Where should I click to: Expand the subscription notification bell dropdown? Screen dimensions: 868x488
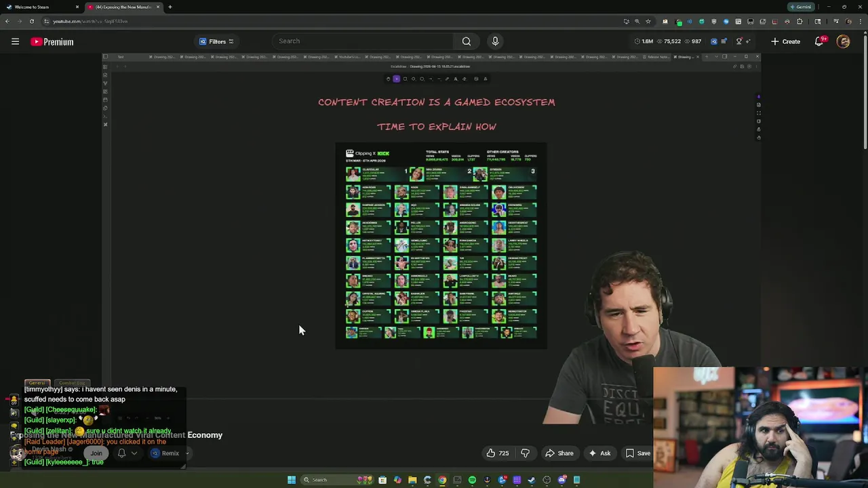pyautogui.click(x=127, y=453)
